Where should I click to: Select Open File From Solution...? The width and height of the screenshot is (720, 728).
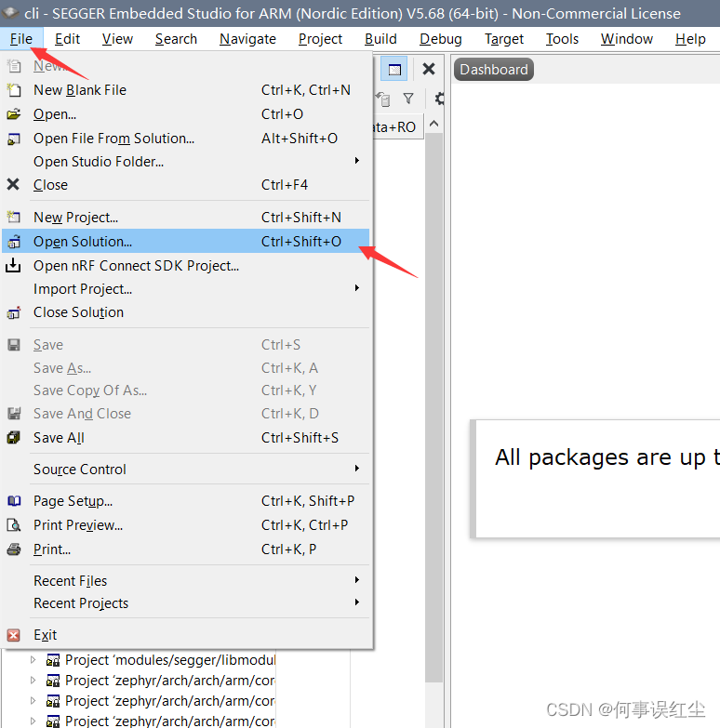coord(186,139)
